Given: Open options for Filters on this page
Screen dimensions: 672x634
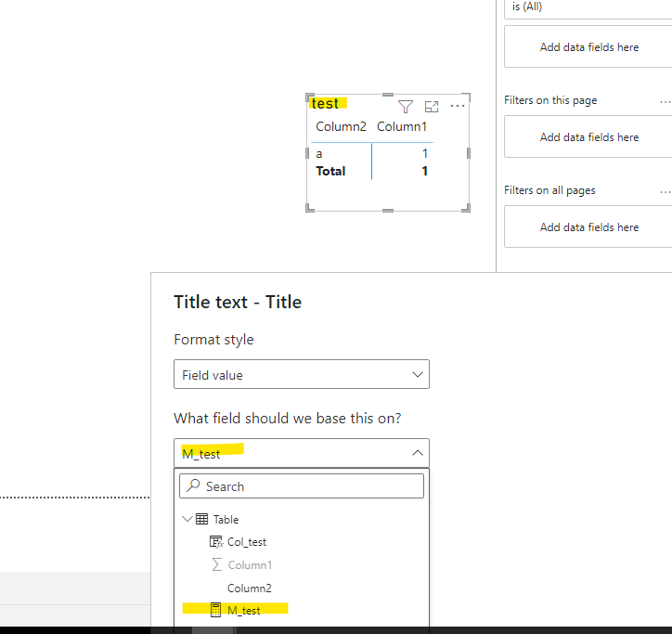Looking at the screenshot, I should click(x=666, y=102).
